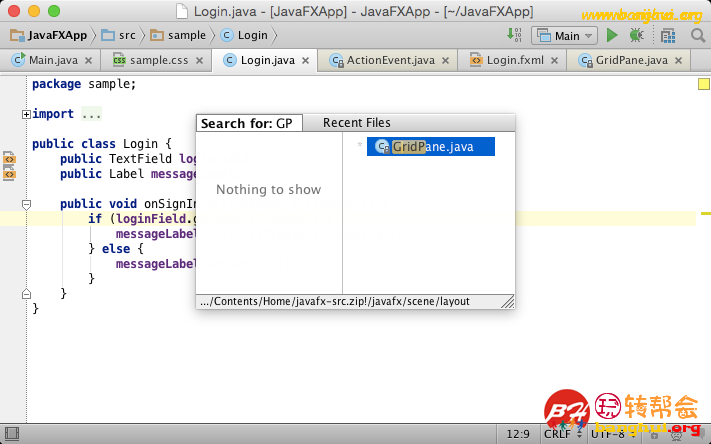Open Project Structure icon
711x444 pixels.
pos(668,35)
